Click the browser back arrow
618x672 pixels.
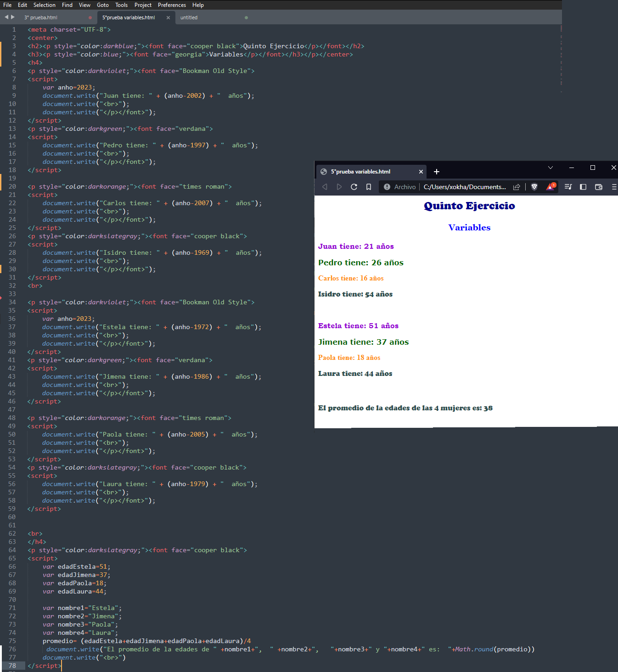click(325, 187)
